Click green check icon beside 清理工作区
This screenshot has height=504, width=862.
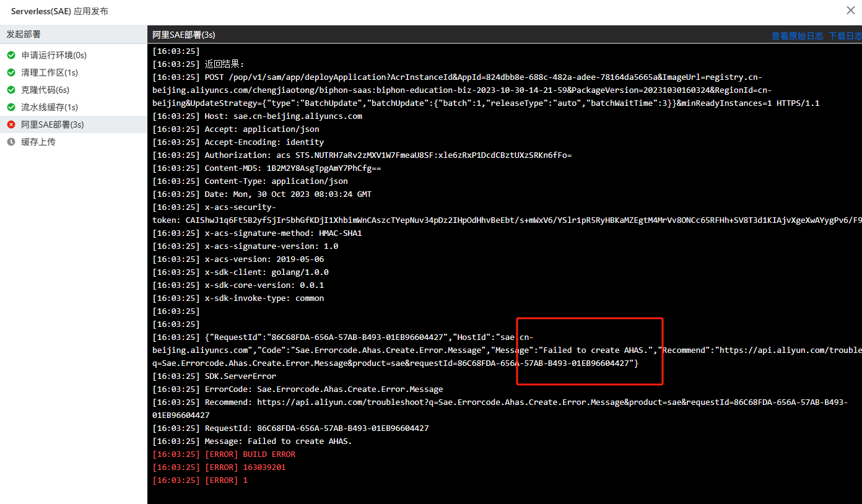[11, 72]
